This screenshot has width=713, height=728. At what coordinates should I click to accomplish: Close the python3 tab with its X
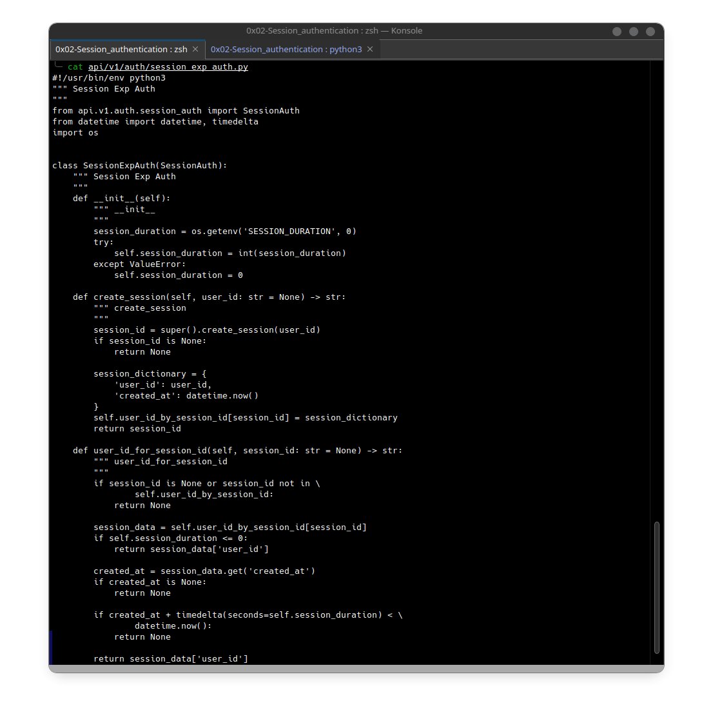pyautogui.click(x=370, y=49)
